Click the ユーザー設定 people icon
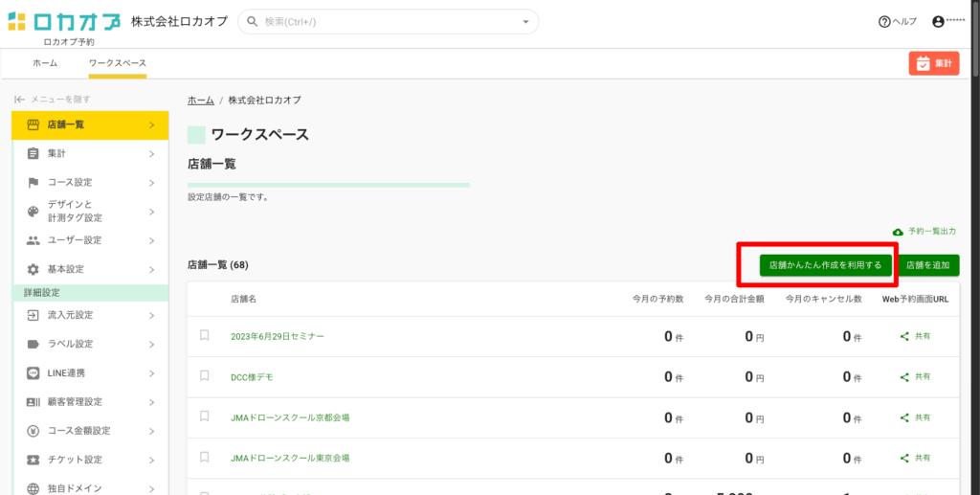This screenshot has height=495, width=980. pyautogui.click(x=33, y=240)
